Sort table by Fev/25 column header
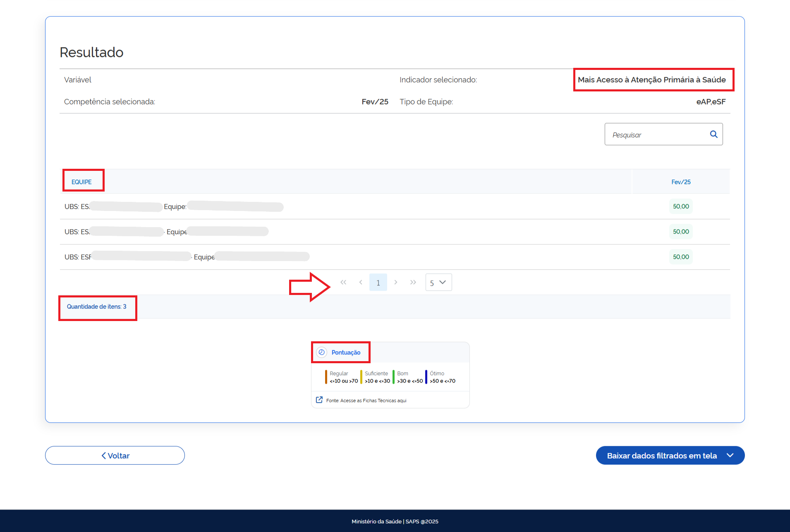 [681, 182]
